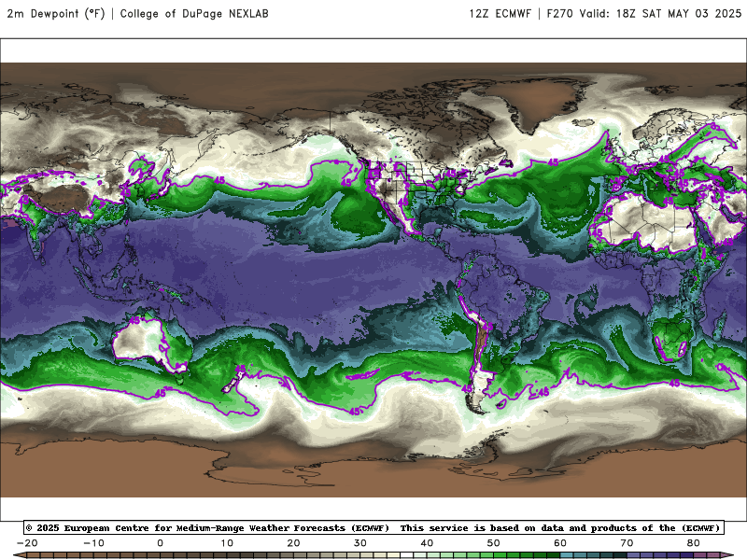The image size is (747, 560).
Task: Click the ECMWF copyright notice banner
Action: pyautogui.click(x=373, y=527)
